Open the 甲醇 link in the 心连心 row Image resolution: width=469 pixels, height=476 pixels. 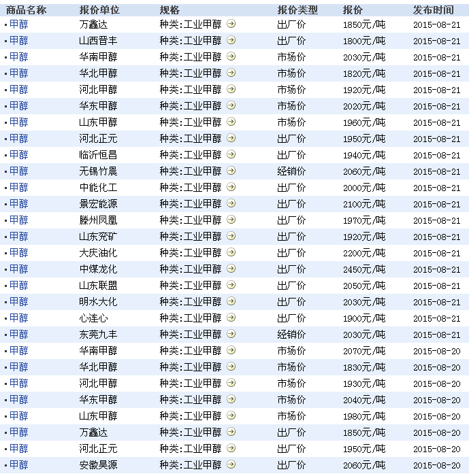[x=19, y=318]
